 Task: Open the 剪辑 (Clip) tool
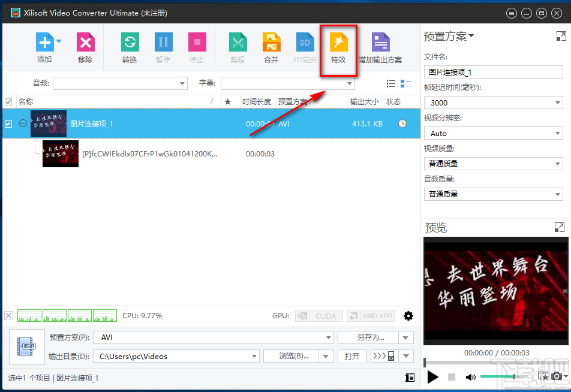(x=238, y=43)
